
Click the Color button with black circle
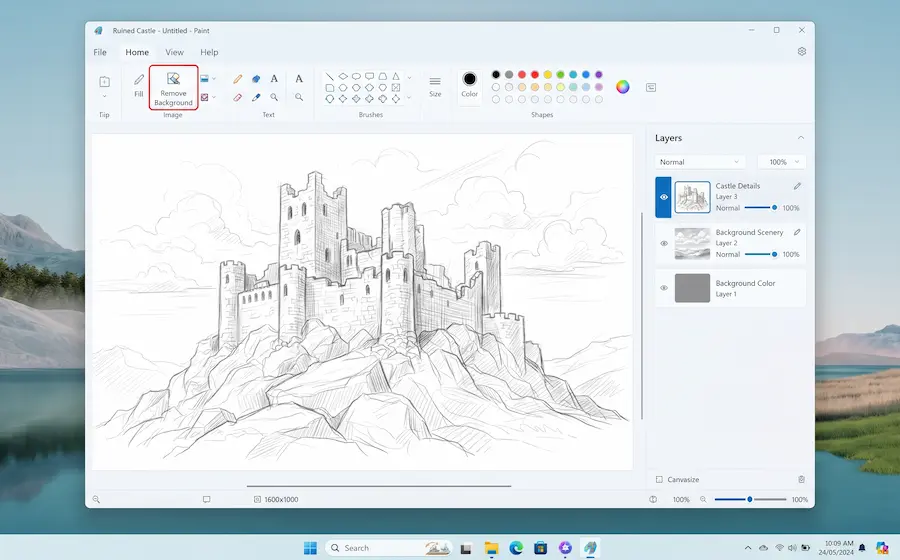point(470,84)
